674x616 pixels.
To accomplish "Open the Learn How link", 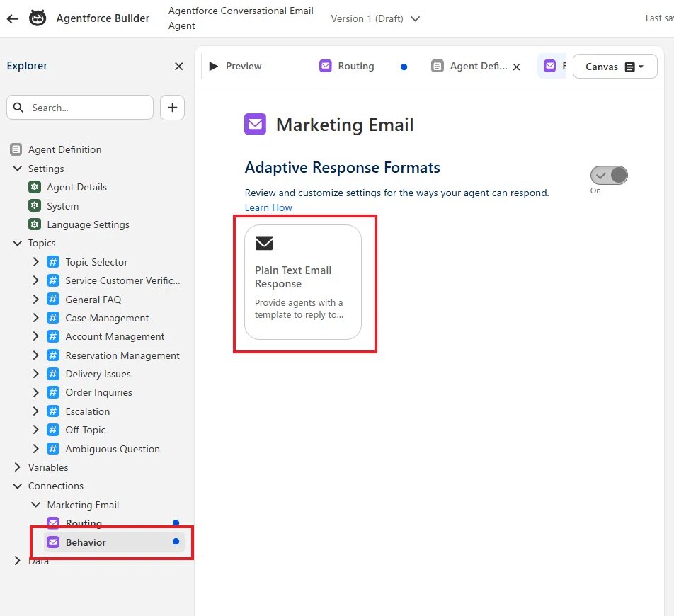I will [x=268, y=207].
